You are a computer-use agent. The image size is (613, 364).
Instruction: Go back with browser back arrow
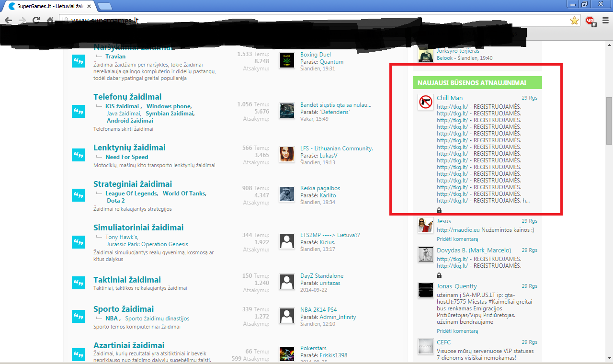click(x=8, y=20)
